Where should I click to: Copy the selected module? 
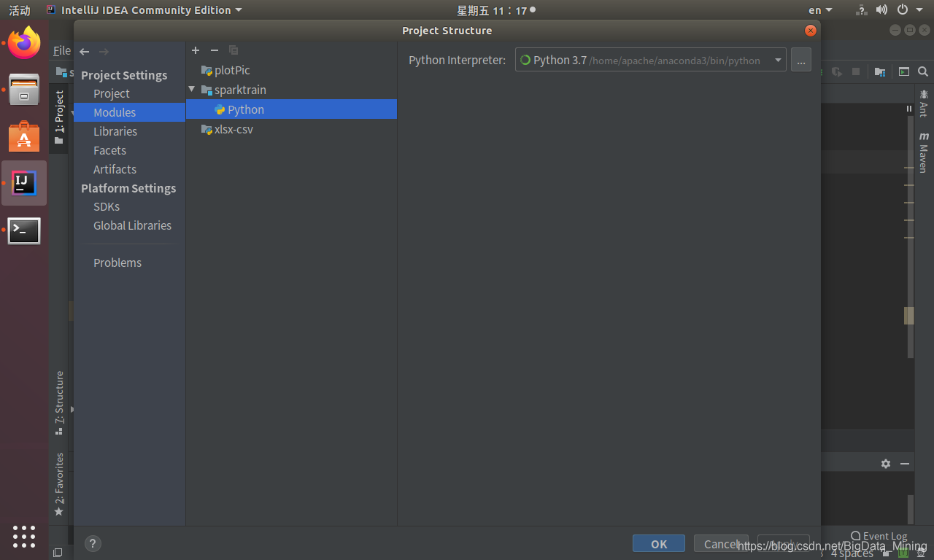point(233,50)
